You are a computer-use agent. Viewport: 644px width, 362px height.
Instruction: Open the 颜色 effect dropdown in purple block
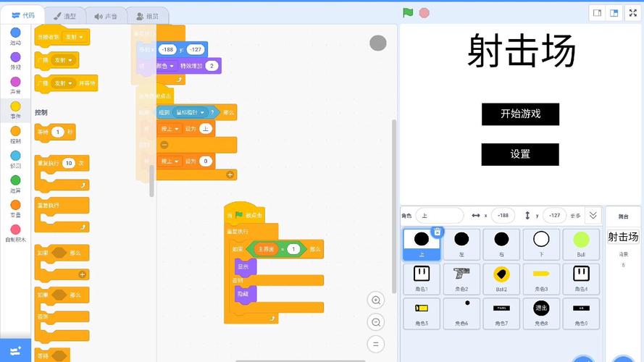[x=165, y=66]
